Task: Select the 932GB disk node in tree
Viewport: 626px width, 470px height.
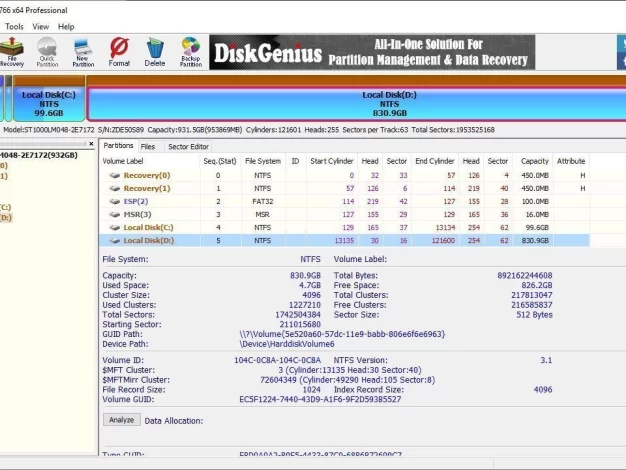Action: (x=39, y=155)
